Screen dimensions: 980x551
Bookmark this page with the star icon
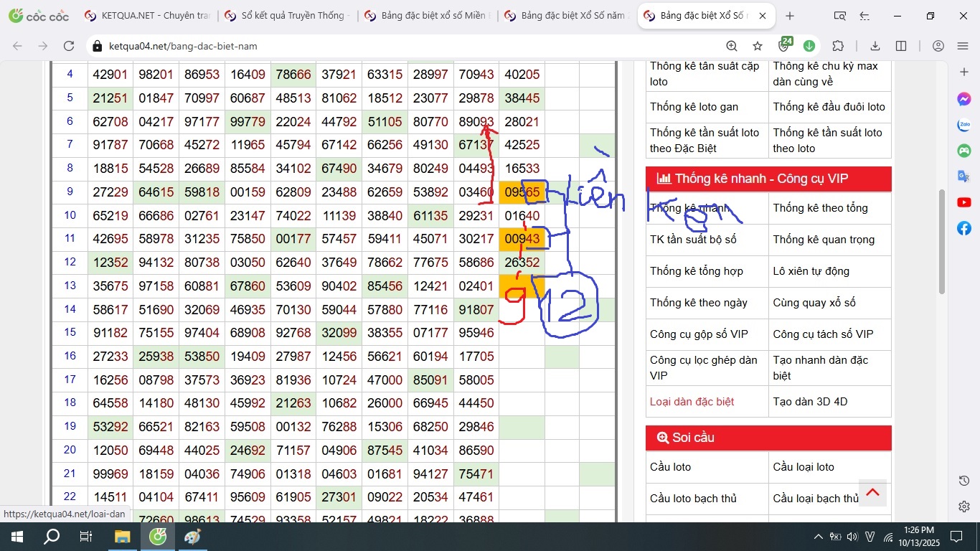[758, 46]
